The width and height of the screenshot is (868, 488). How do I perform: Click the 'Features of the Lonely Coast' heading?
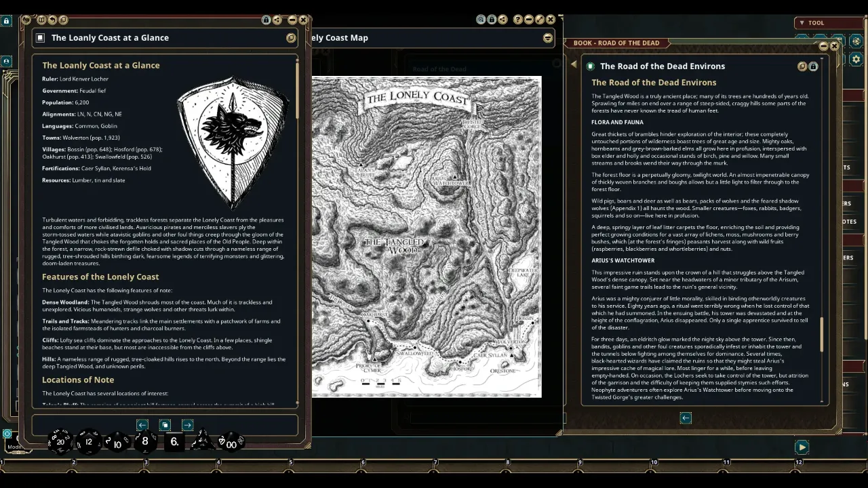coord(100,277)
